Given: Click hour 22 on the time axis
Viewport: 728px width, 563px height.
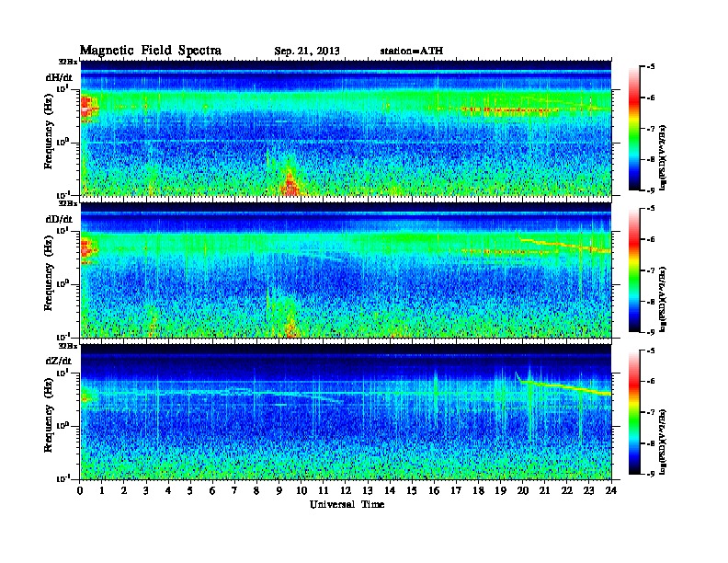Looking at the screenshot, I should [567, 490].
